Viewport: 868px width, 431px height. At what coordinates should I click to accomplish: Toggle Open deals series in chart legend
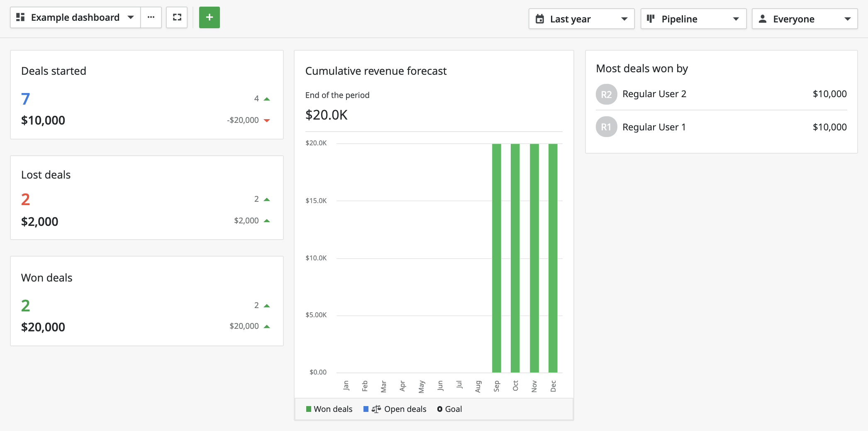[405, 409]
